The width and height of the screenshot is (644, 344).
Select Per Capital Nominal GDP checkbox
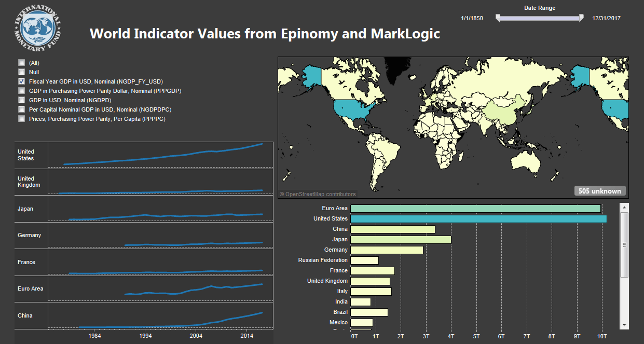tap(22, 109)
